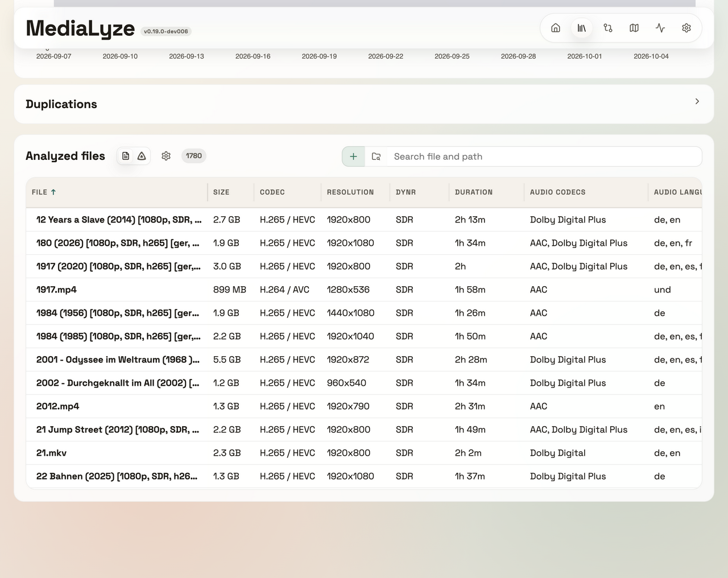Screen dimensions: 728x578
Task: Select the library books icon in navigation
Action: 582,28
